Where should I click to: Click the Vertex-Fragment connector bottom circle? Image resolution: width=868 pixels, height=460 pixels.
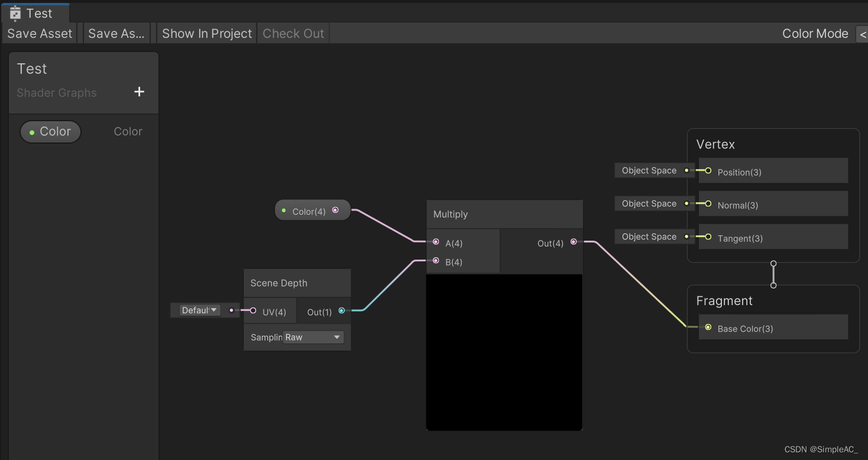tap(773, 285)
